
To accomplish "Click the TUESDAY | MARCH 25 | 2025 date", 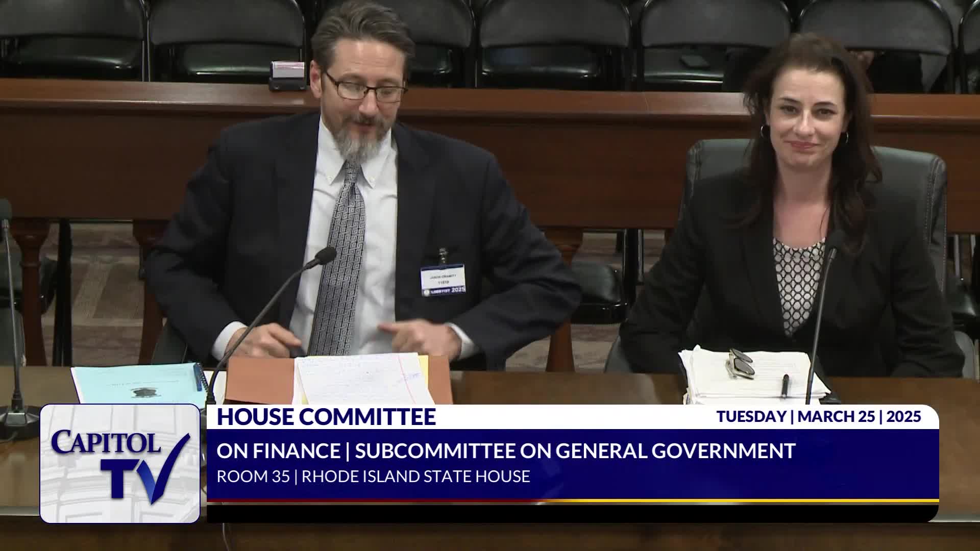I will [x=818, y=417].
